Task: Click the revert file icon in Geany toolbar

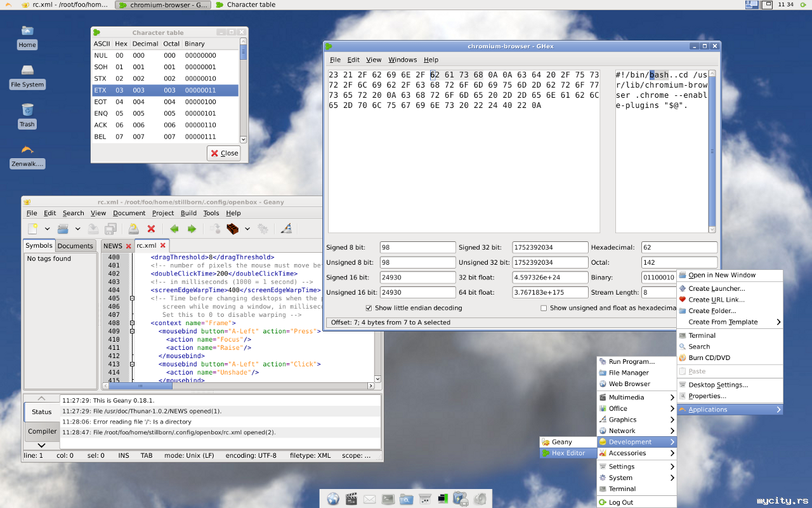Action: 133,229
